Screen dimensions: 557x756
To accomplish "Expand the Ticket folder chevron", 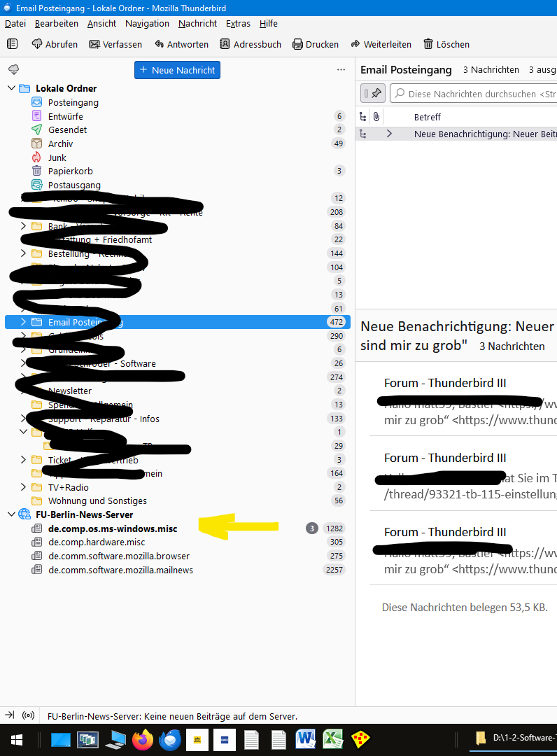I will pos(23,459).
